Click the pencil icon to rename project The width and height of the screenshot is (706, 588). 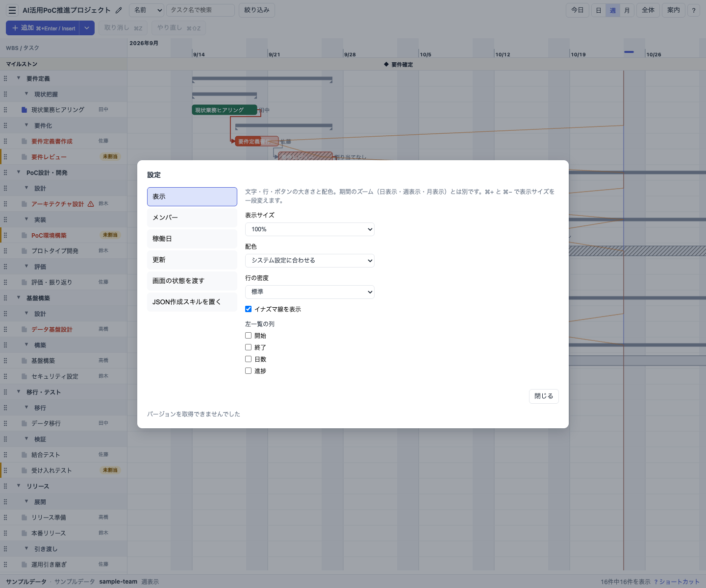click(x=119, y=10)
